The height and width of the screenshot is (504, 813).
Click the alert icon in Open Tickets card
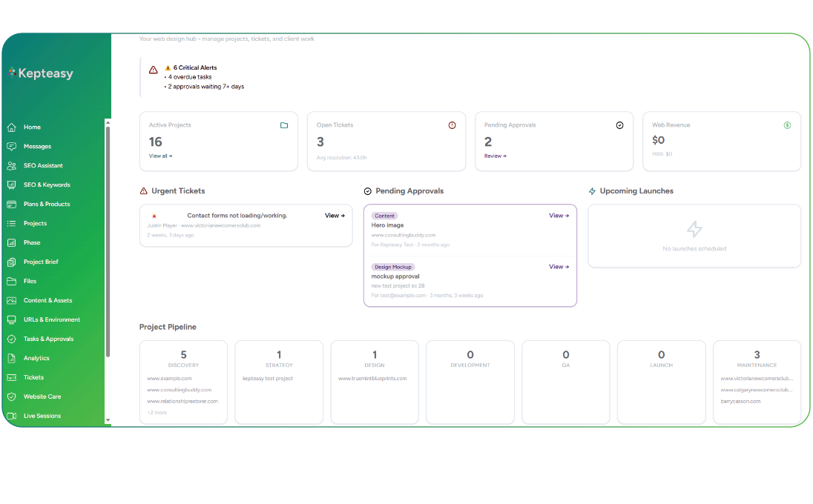tap(452, 125)
